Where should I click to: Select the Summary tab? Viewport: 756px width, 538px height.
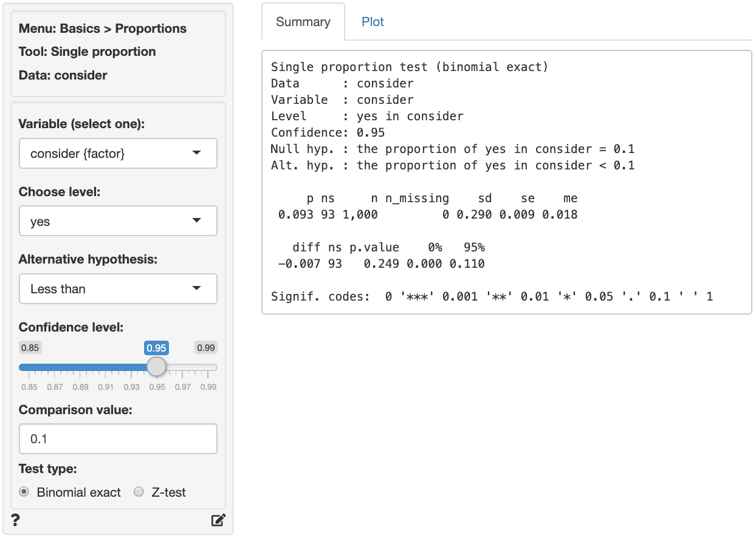(x=303, y=22)
